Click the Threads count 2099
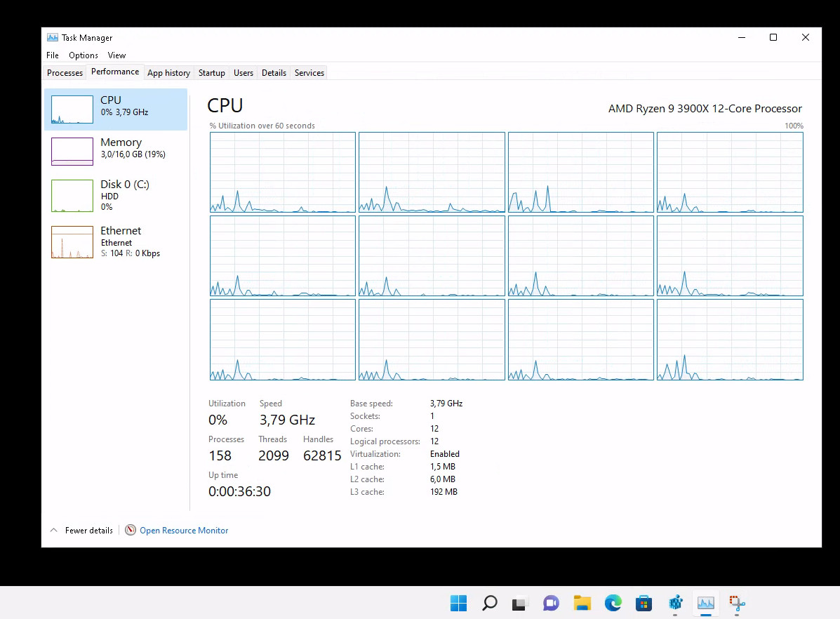Viewport: 840px width, 619px height. 273,455
